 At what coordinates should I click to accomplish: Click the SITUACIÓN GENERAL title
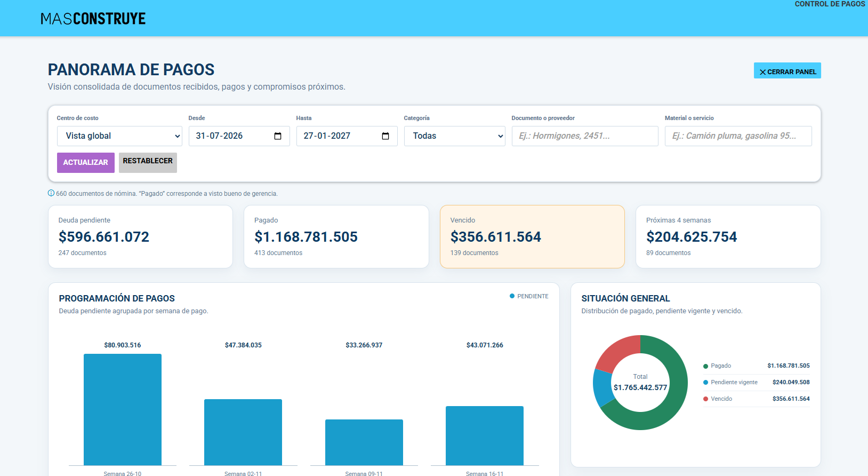click(x=625, y=298)
